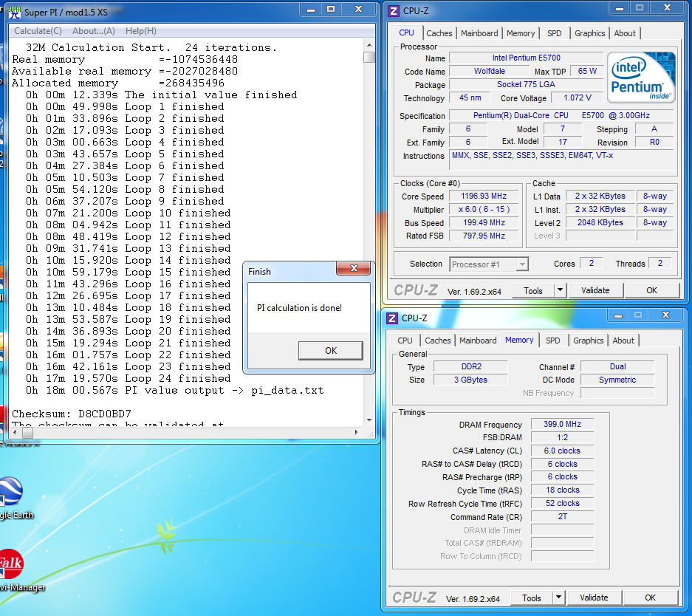Click Validate in bottom CPU-Z window
692x616 pixels.
point(594,598)
